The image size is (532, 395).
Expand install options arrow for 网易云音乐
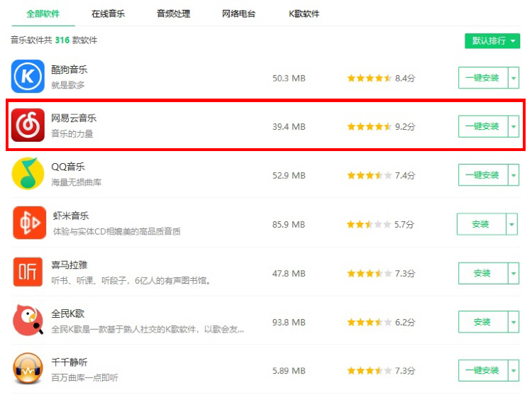click(x=514, y=126)
